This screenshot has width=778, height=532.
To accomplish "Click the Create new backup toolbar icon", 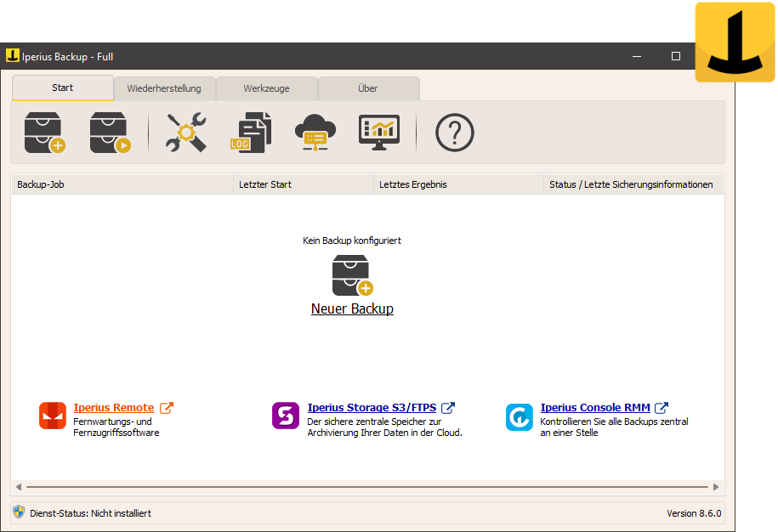I will (x=45, y=133).
